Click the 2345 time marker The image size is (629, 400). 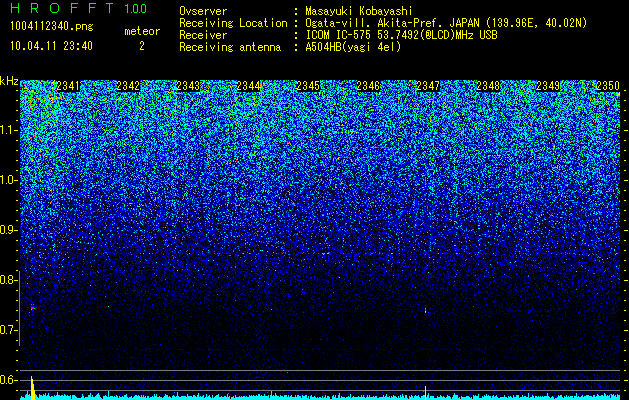coord(308,86)
